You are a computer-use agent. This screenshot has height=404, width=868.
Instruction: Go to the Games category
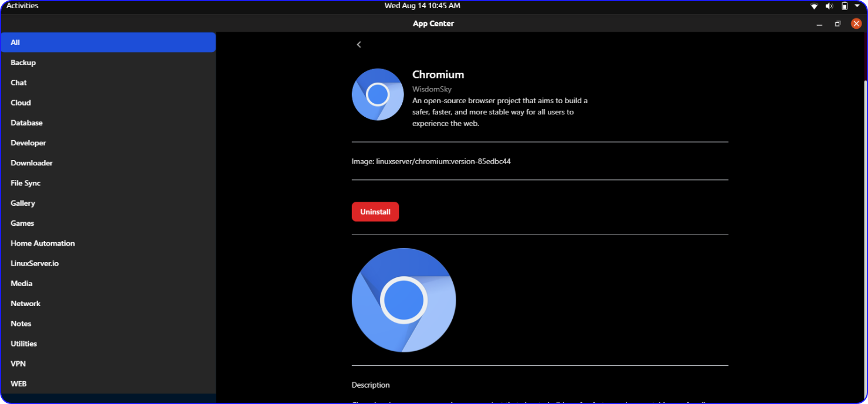pos(22,223)
